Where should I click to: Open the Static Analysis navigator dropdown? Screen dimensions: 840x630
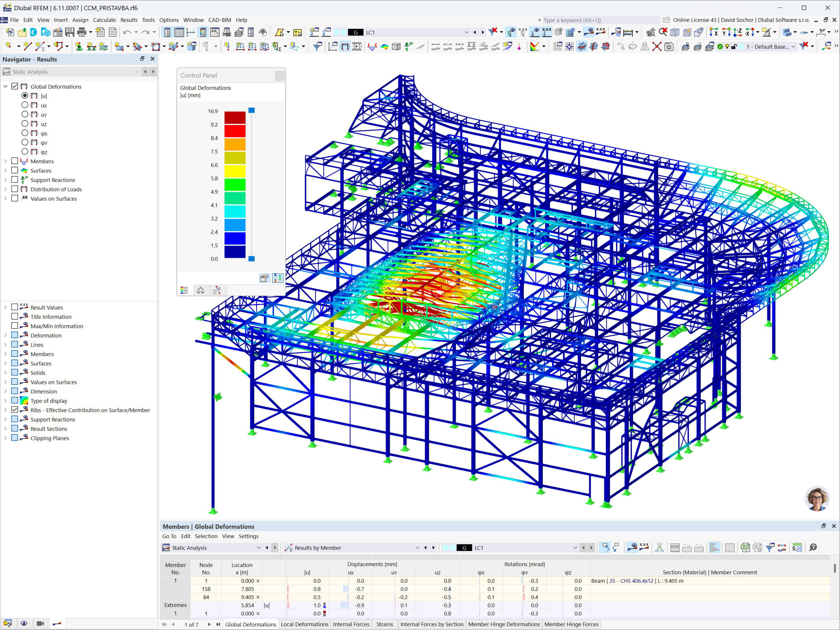137,72
